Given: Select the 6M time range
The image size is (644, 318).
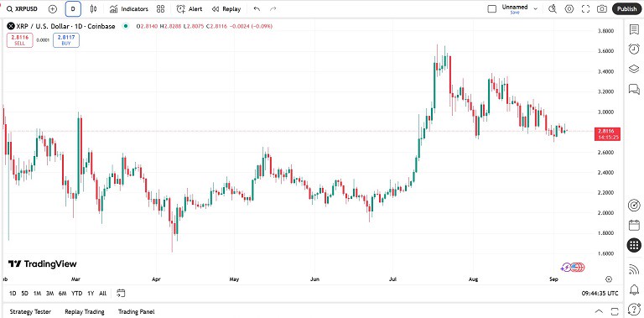Looking at the screenshot, I should [63, 294].
